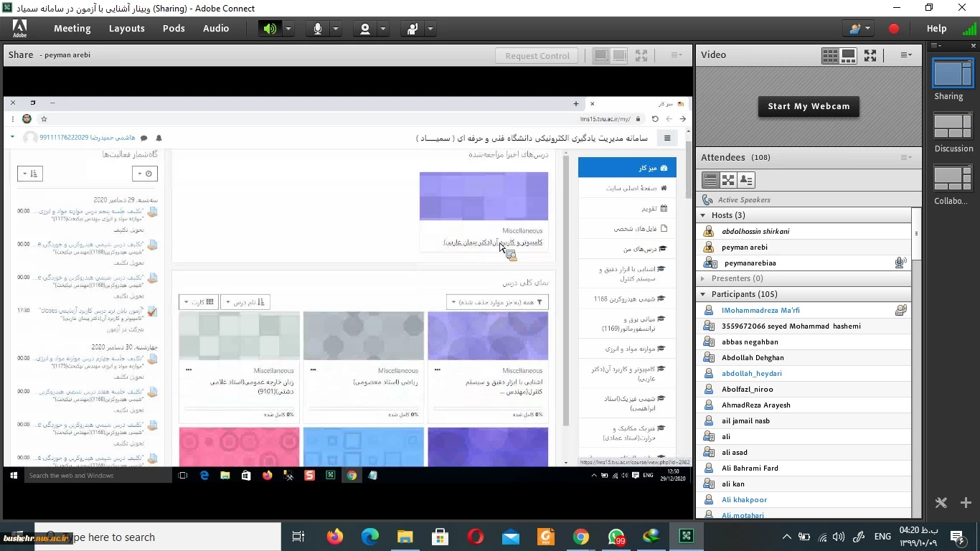Open Microsoft Edge from the taskbar

(369, 537)
